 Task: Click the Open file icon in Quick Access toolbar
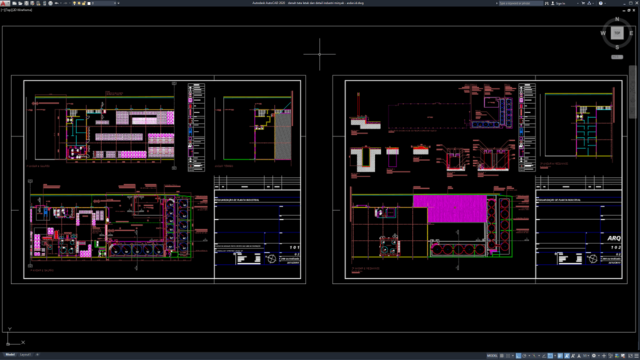click(x=20, y=3)
